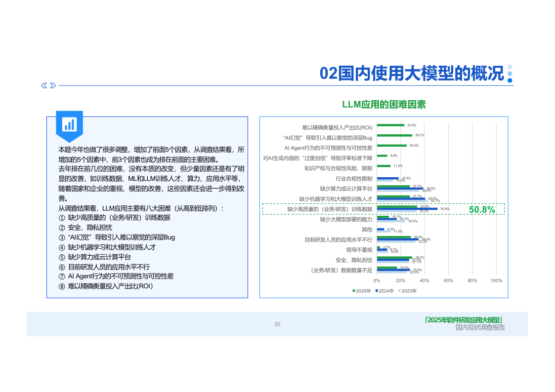Viewport: 555px width, 392px height.
Task: Click list item ① 缺少高质量的(业务/研发)训练数据
Action: click(114, 218)
